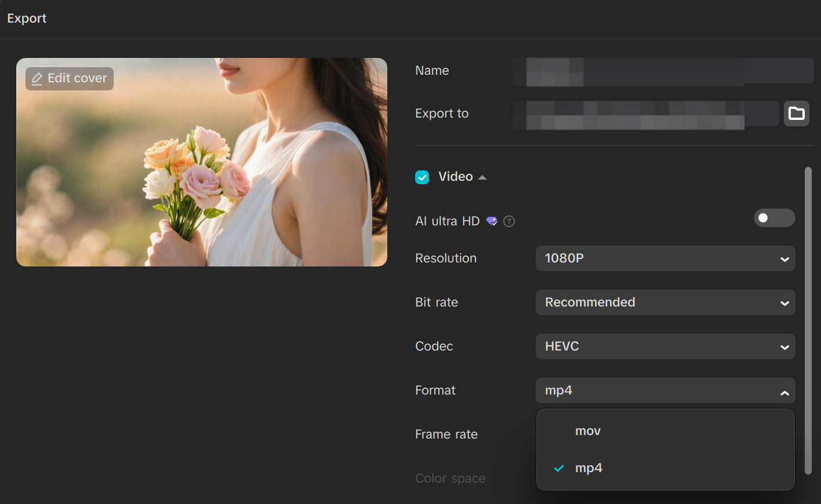Click the pencil icon on Edit cover

point(37,78)
